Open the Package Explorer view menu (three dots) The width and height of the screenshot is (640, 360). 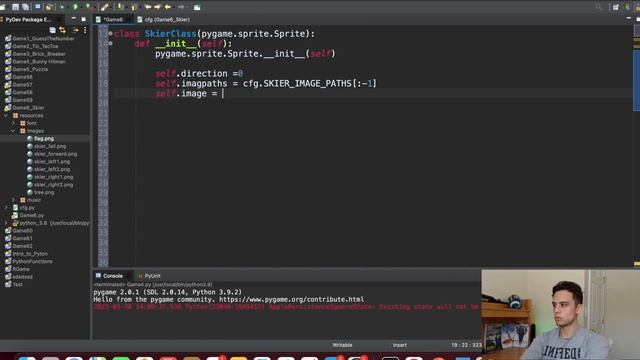click(85, 30)
